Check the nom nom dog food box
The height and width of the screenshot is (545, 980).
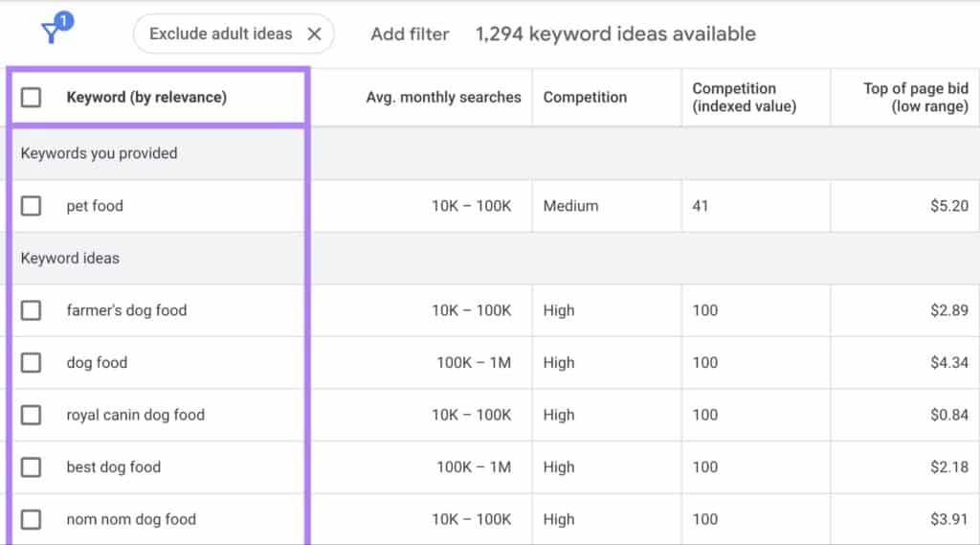pyautogui.click(x=32, y=519)
